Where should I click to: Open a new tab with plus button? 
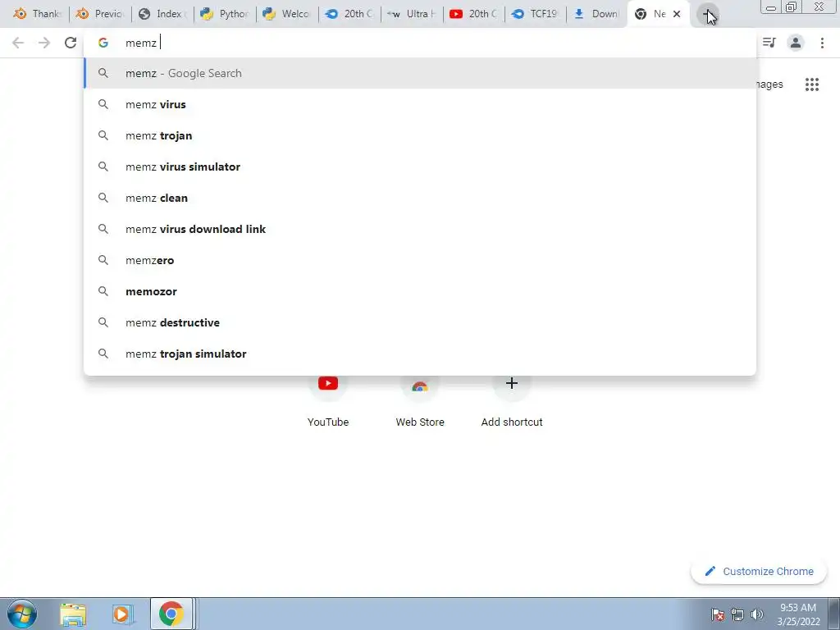[x=708, y=14]
